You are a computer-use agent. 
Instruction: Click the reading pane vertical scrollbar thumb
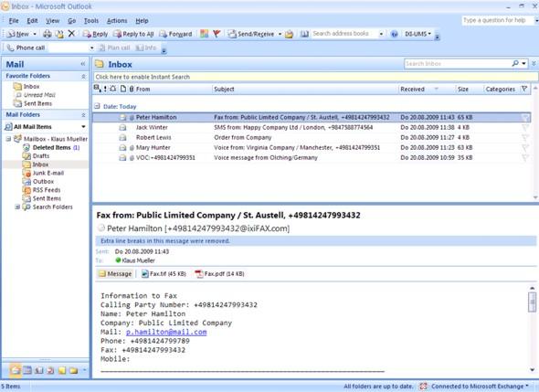532,302
